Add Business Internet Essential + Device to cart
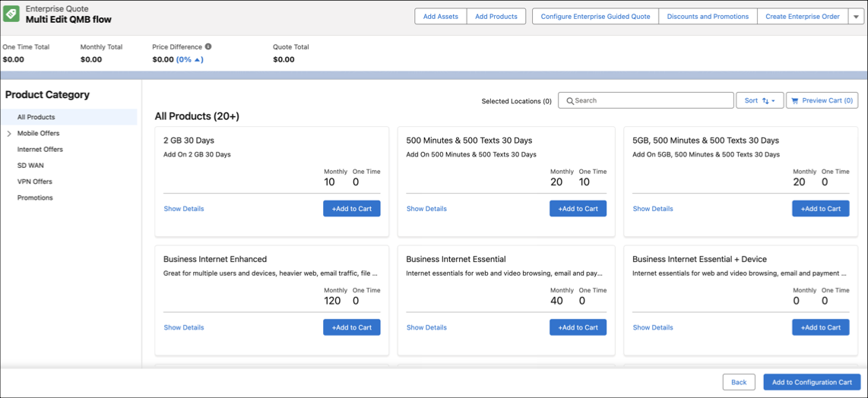This screenshot has height=398, width=868. pyautogui.click(x=820, y=327)
